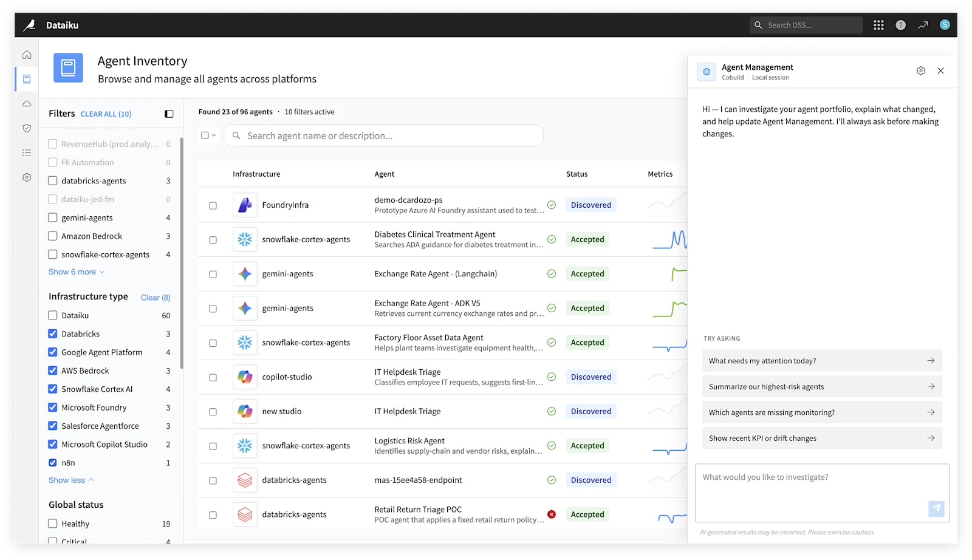Clear all 10 active filters
Image resolution: width=972 pixels, height=560 pixels.
click(x=106, y=114)
